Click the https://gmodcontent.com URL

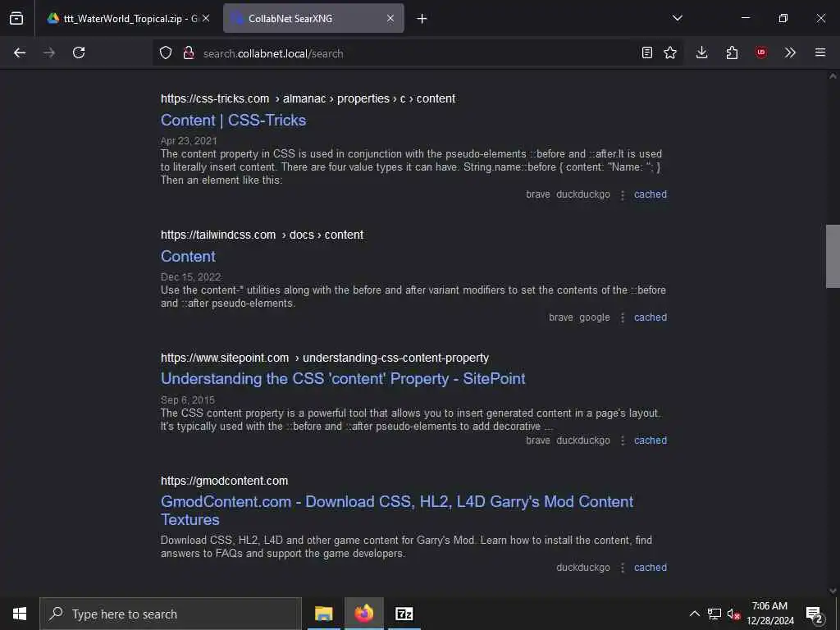tap(225, 481)
